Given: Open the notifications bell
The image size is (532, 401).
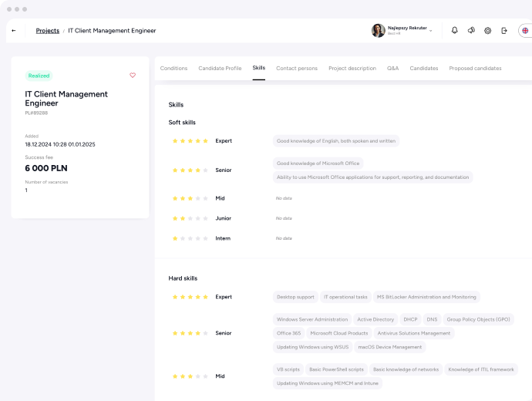Looking at the screenshot, I should 454,31.
